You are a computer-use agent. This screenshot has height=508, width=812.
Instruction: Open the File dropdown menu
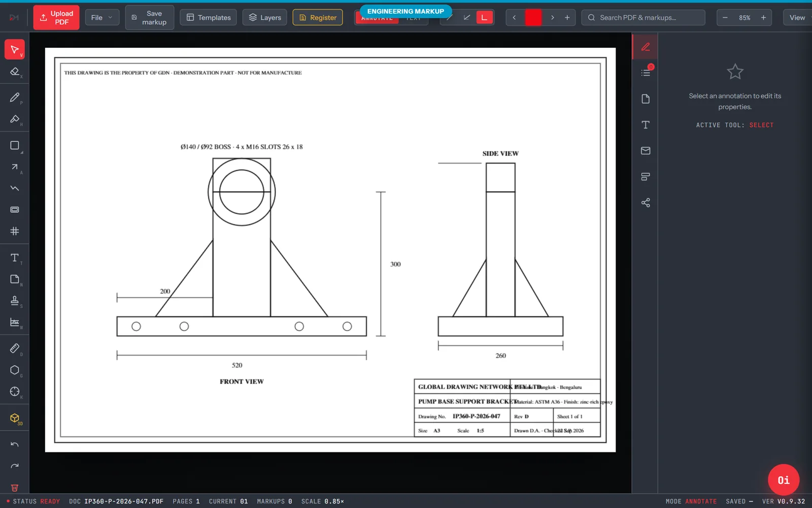102,17
